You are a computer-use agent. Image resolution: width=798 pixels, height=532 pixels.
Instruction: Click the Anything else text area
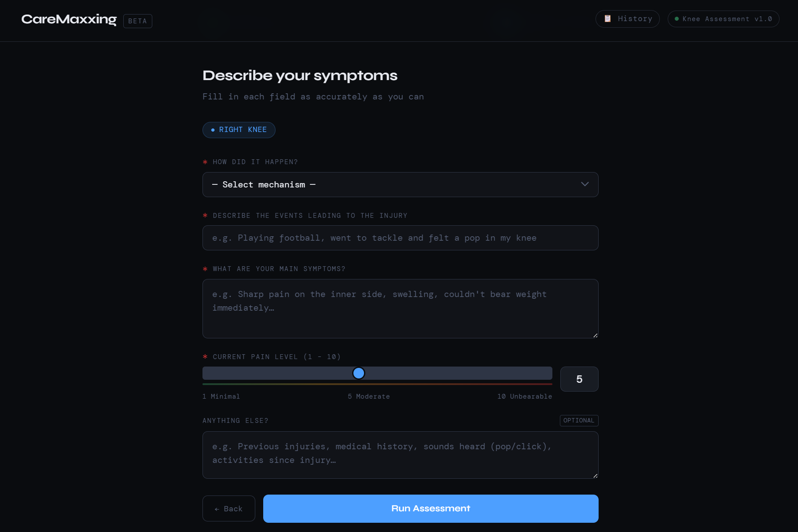pos(400,455)
